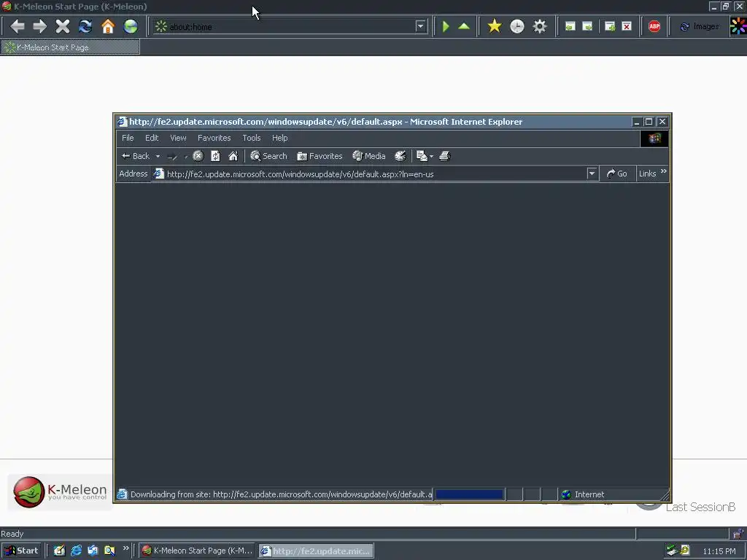This screenshot has height=560, width=747.
Task: Expand the IE Back history dropdown arrow
Action: point(158,156)
